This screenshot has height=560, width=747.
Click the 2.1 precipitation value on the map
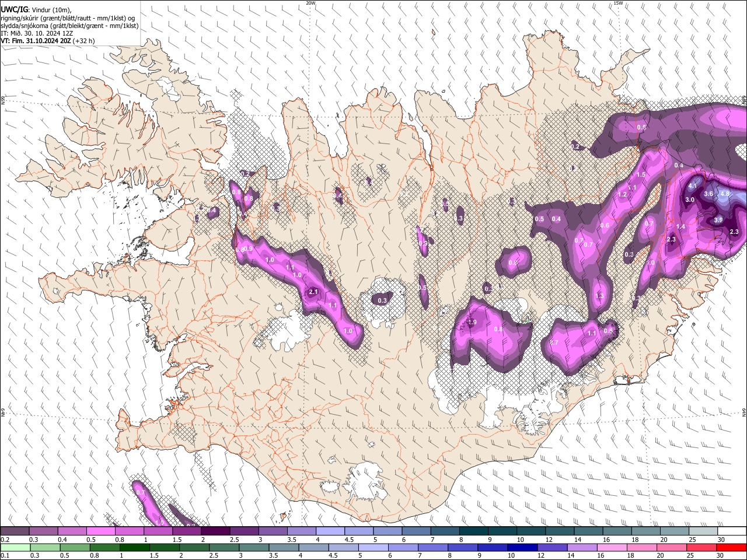[313, 292]
